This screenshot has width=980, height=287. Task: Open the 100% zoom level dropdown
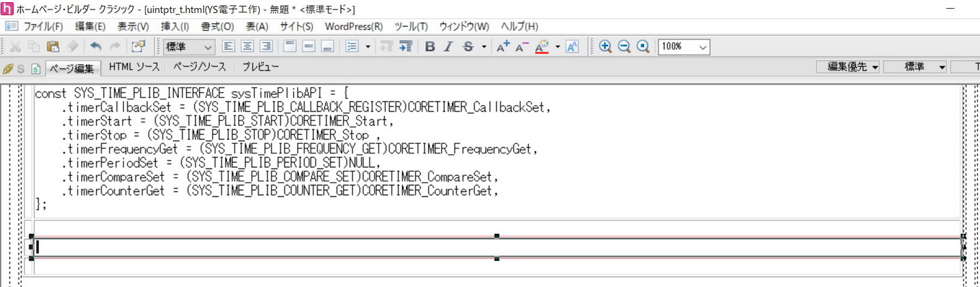tap(684, 47)
